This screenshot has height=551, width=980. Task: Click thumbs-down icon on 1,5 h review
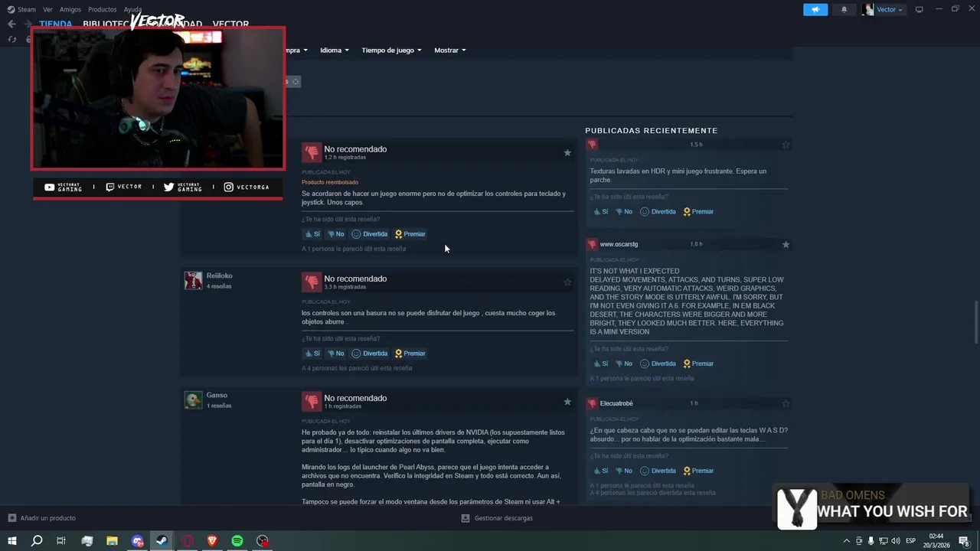point(592,145)
